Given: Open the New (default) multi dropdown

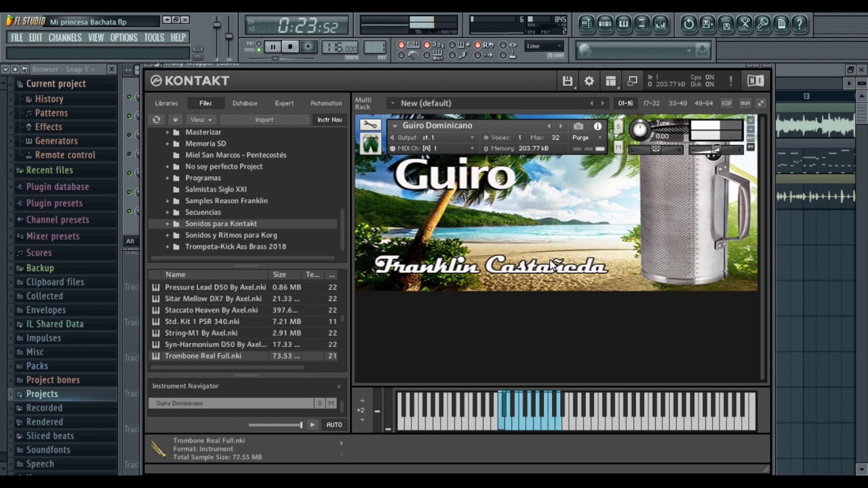Looking at the screenshot, I should tap(392, 103).
